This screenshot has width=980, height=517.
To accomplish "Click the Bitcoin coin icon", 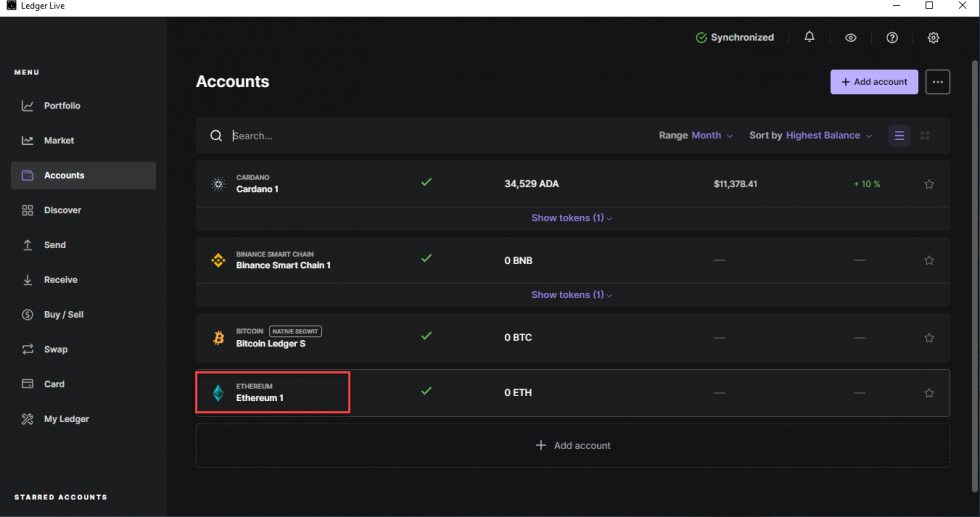I will click(x=218, y=338).
